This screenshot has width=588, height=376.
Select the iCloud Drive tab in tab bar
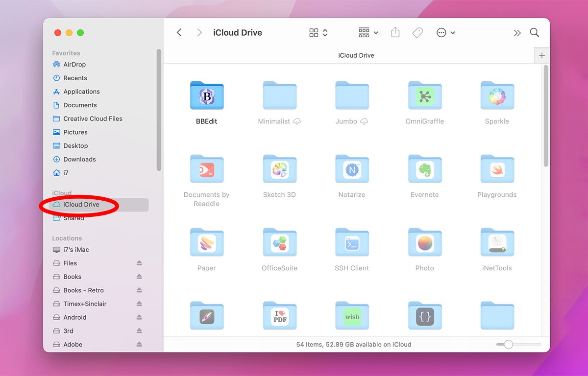356,55
